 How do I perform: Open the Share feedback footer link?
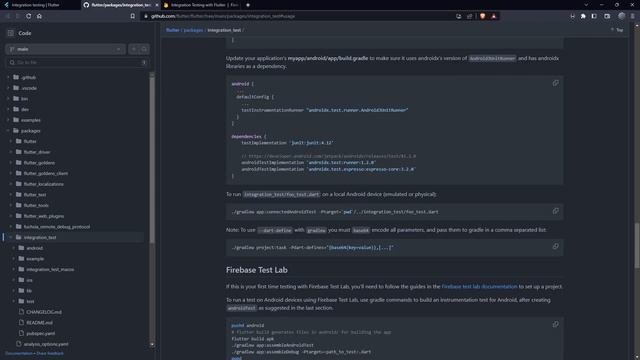pos(50,353)
